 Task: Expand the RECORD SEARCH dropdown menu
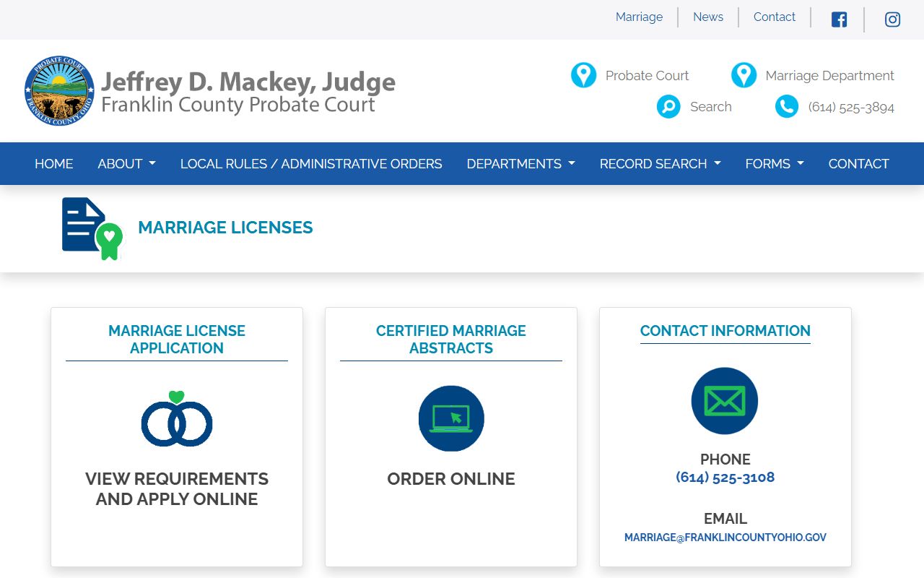click(661, 164)
